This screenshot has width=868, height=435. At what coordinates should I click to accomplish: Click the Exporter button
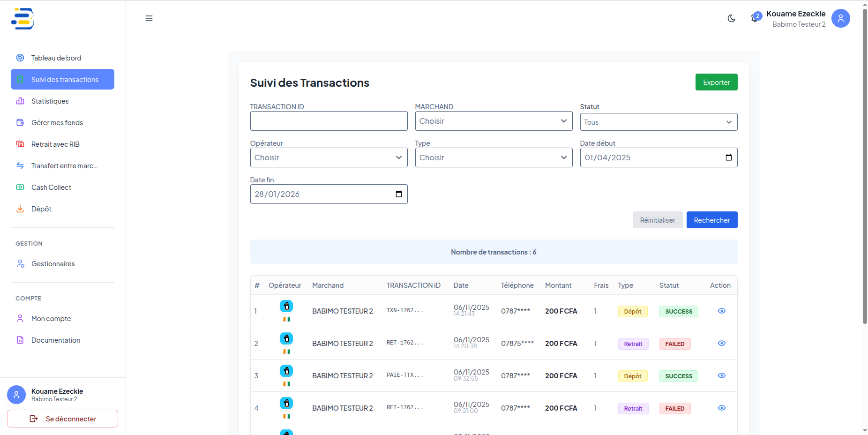tap(716, 82)
